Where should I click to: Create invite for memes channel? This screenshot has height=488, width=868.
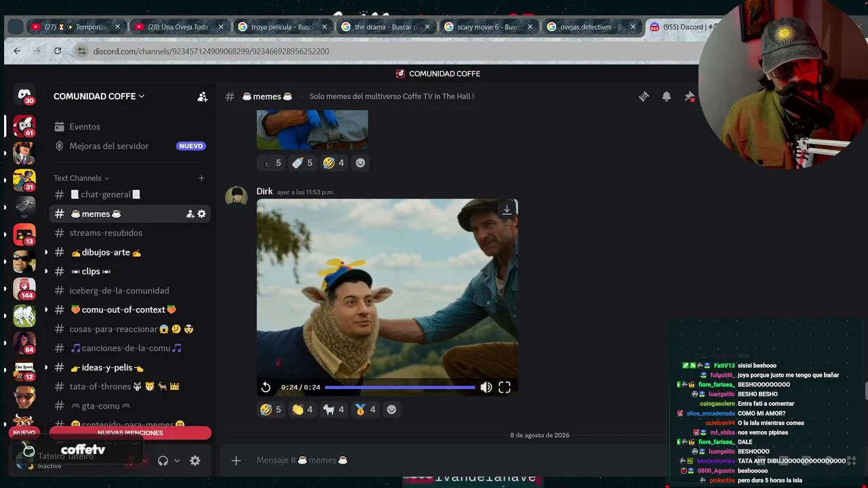190,214
